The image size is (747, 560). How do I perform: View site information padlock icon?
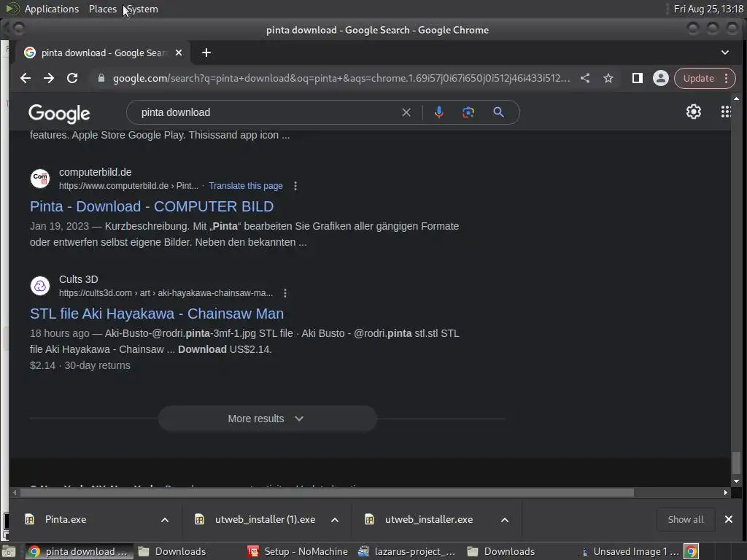(101, 78)
